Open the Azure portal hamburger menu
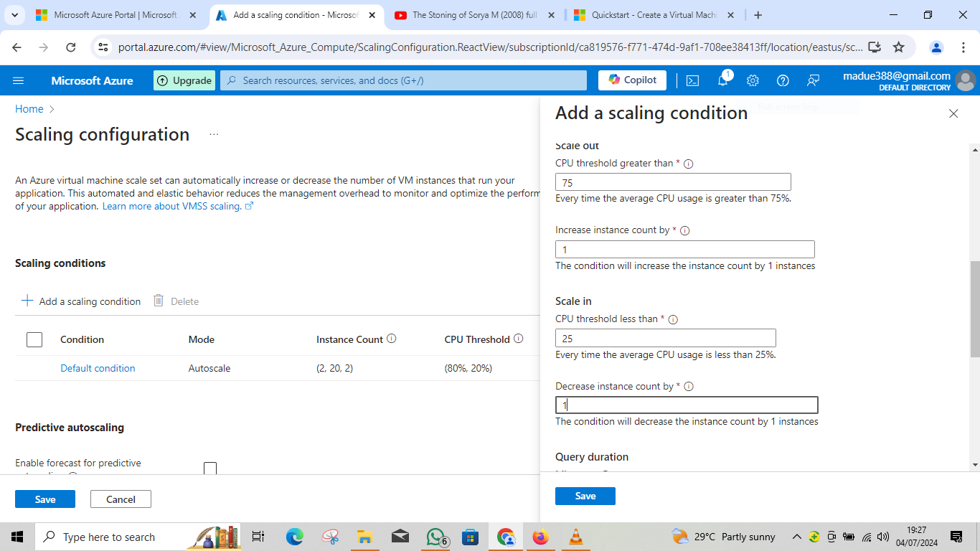 [x=19, y=80]
